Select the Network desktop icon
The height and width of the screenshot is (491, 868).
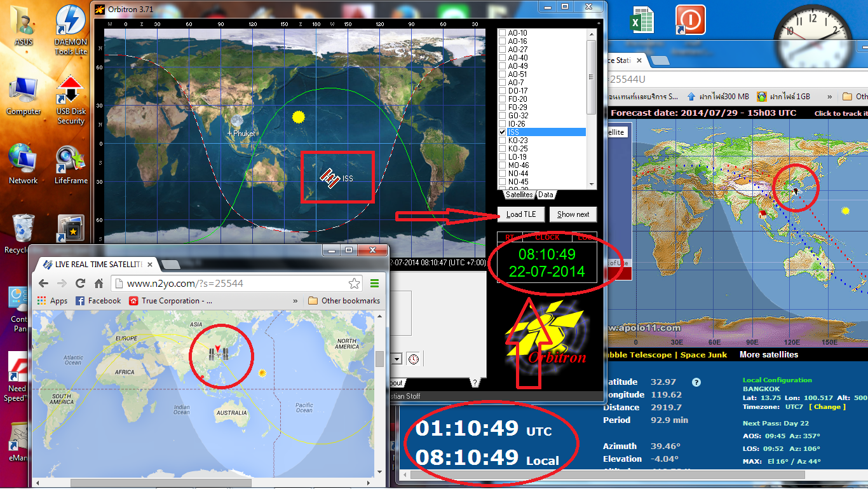[x=24, y=163]
